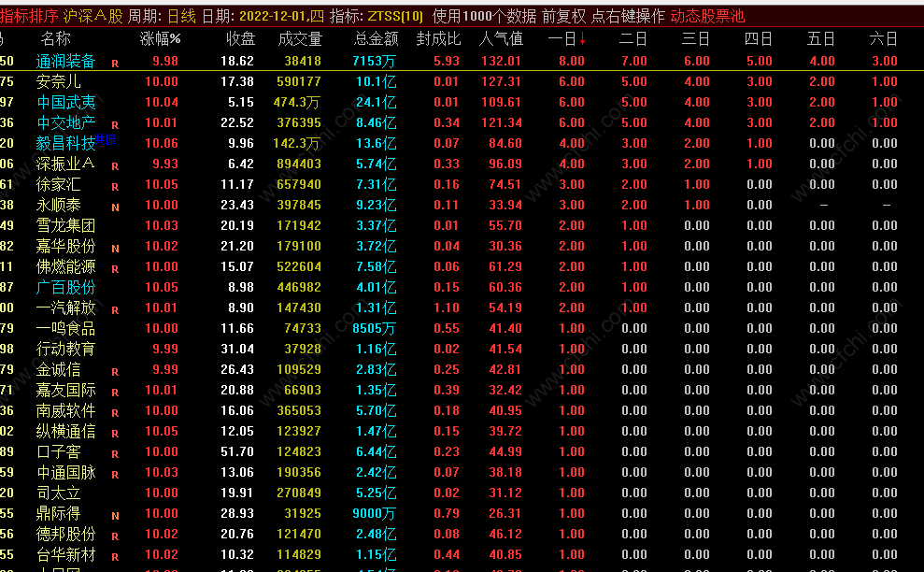This screenshot has width=924, height=572.
Task: Click volume 474.3万 for 中国武夷
Action: click(297, 103)
